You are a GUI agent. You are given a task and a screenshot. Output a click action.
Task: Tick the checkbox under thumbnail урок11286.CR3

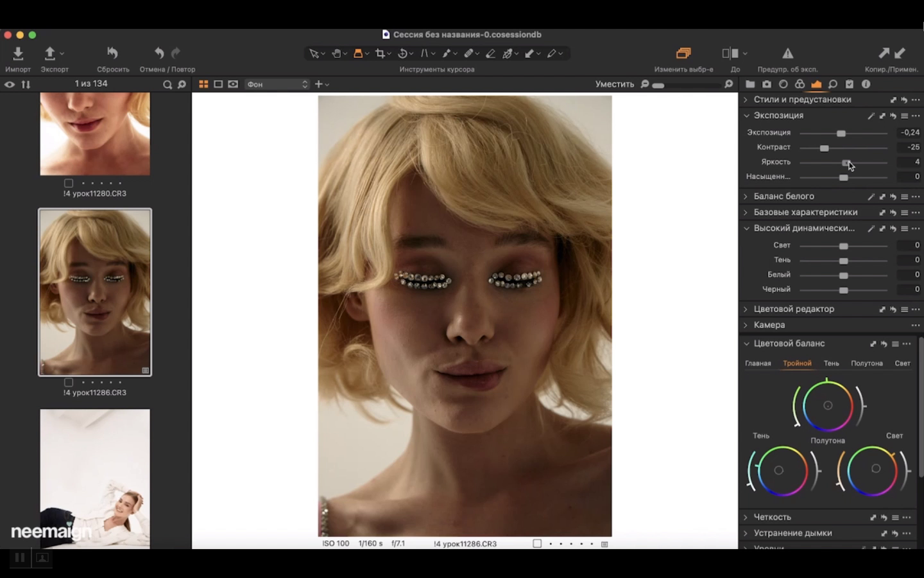69,382
